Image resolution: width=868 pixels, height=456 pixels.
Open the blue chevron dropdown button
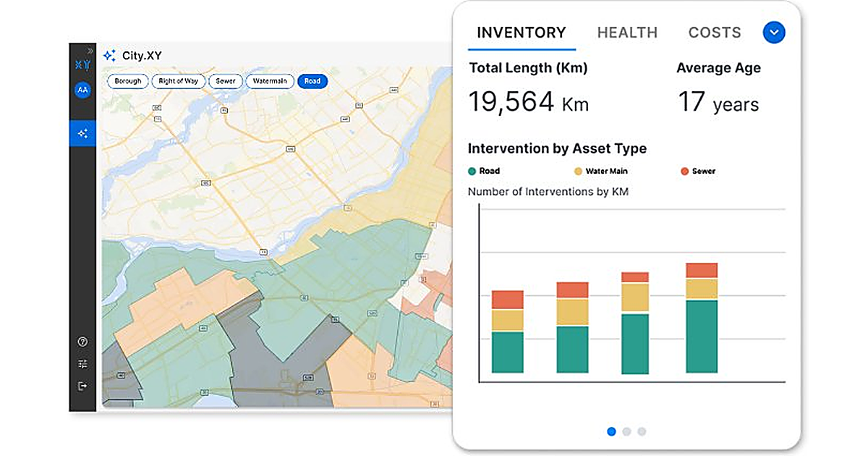(774, 33)
